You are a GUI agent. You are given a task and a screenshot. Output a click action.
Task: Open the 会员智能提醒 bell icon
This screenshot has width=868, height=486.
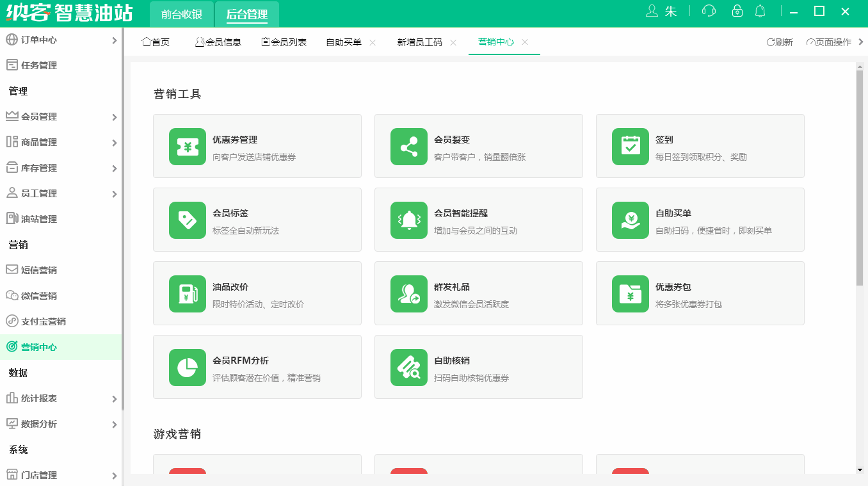tap(408, 220)
